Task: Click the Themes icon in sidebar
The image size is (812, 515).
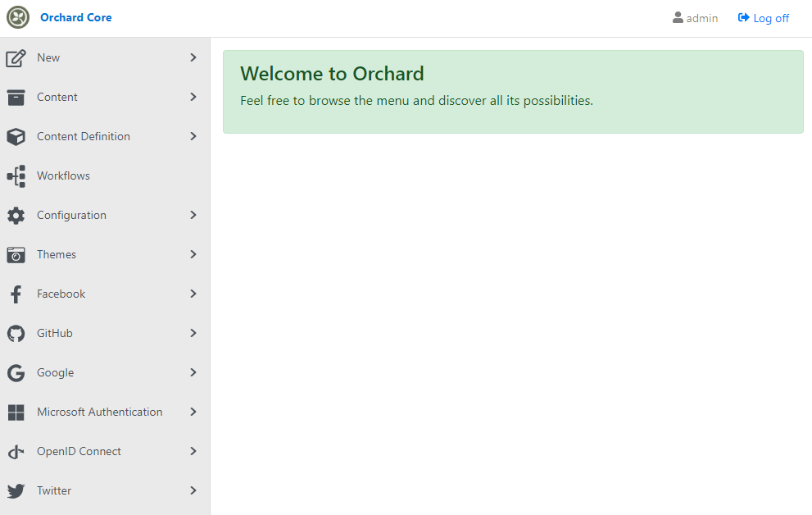Action: pos(16,255)
